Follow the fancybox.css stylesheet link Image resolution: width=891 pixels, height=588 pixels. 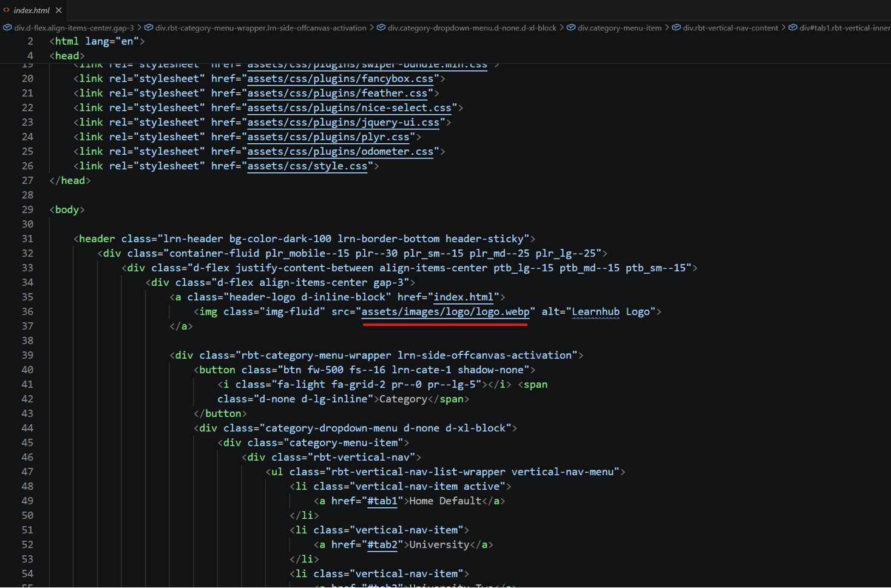click(340, 79)
